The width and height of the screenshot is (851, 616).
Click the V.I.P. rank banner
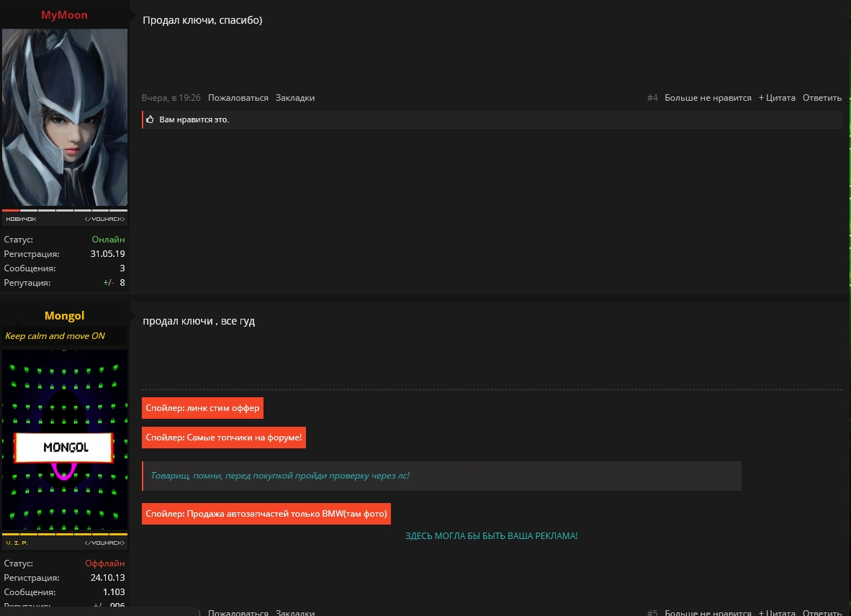tap(65, 543)
